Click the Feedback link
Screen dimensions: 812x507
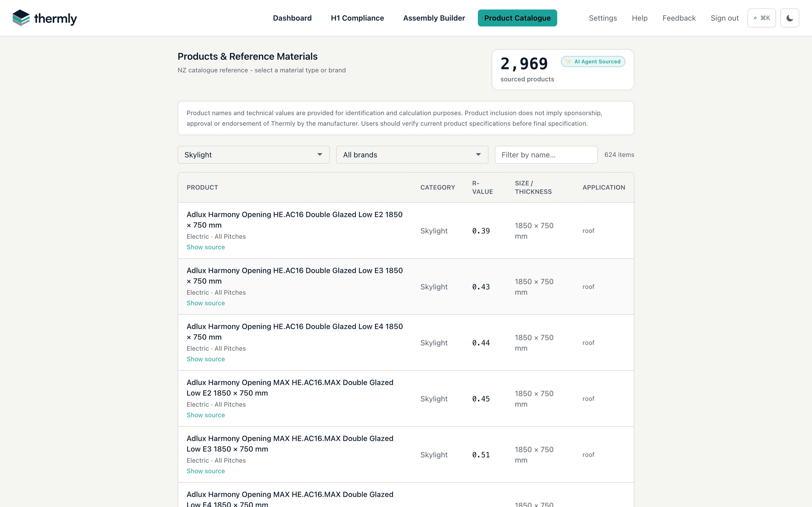tap(679, 18)
